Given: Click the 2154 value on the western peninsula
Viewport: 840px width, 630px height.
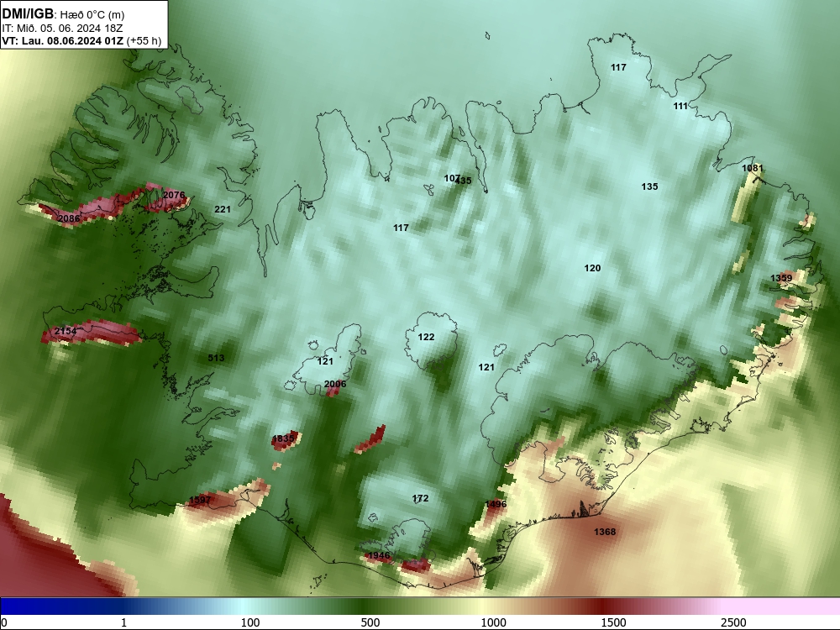Looking at the screenshot, I should pos(66,331).
